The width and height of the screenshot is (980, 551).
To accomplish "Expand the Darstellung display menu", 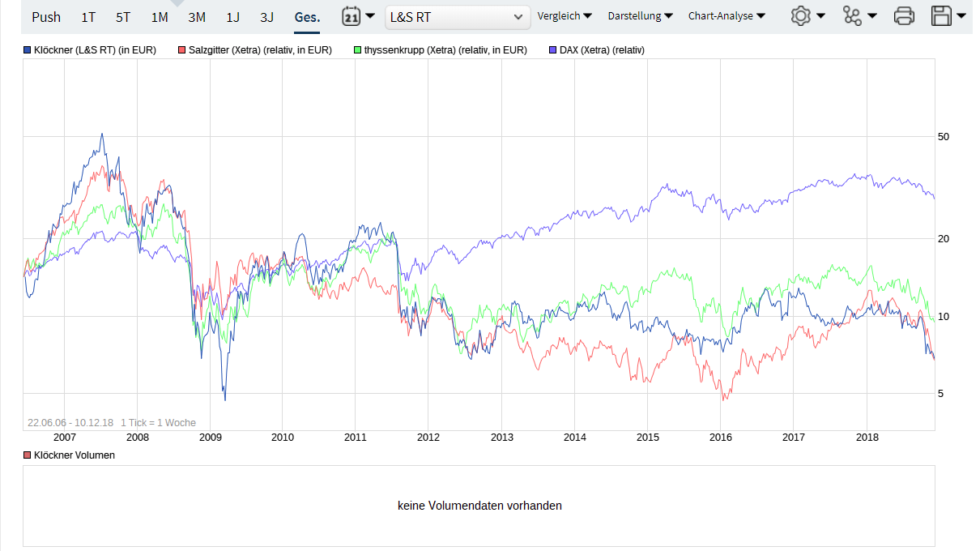I will (x=640, y=16).
